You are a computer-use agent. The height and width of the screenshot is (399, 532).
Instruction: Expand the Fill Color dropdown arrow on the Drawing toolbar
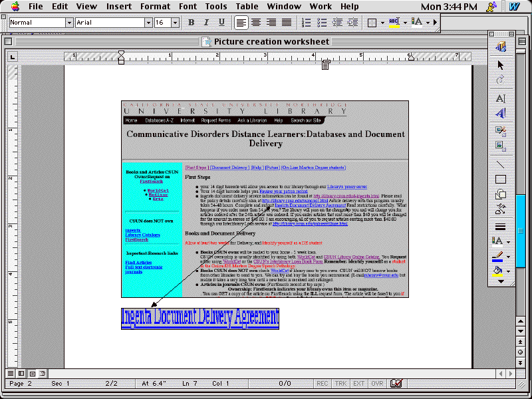(508, 271)
